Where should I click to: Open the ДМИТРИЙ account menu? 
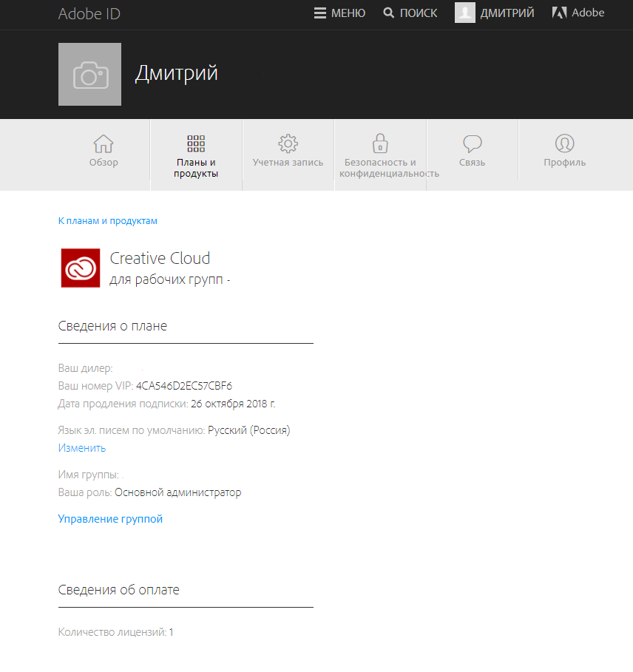pos(507,13)
